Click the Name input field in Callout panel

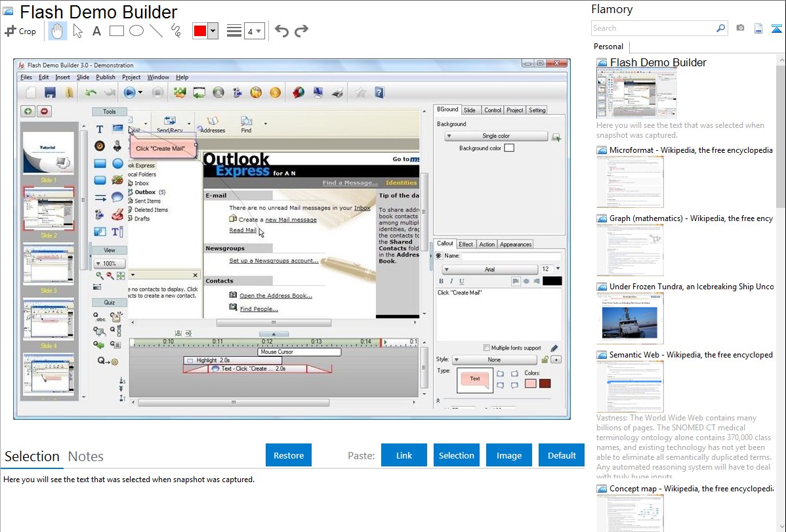[x=511, y=256]
